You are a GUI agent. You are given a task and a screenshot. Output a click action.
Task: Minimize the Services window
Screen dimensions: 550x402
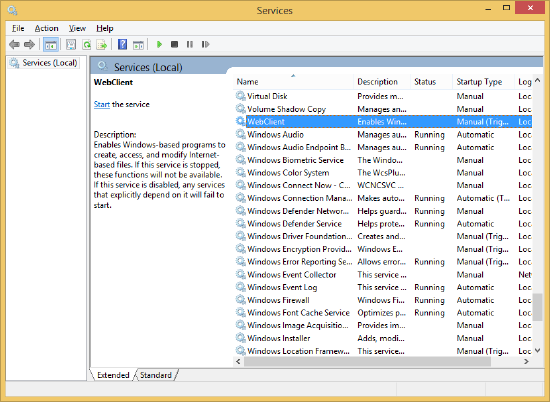pyautogui.click(x=488, y=9)
